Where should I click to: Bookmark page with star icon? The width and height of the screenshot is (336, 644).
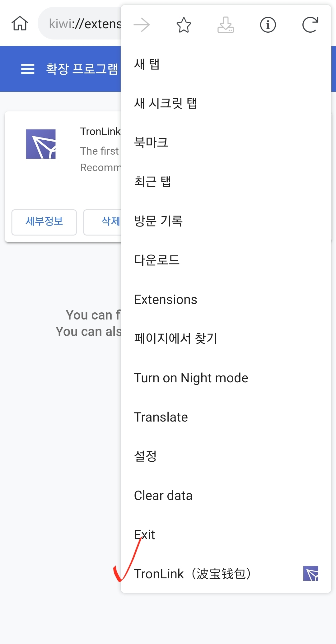[184, 25]
